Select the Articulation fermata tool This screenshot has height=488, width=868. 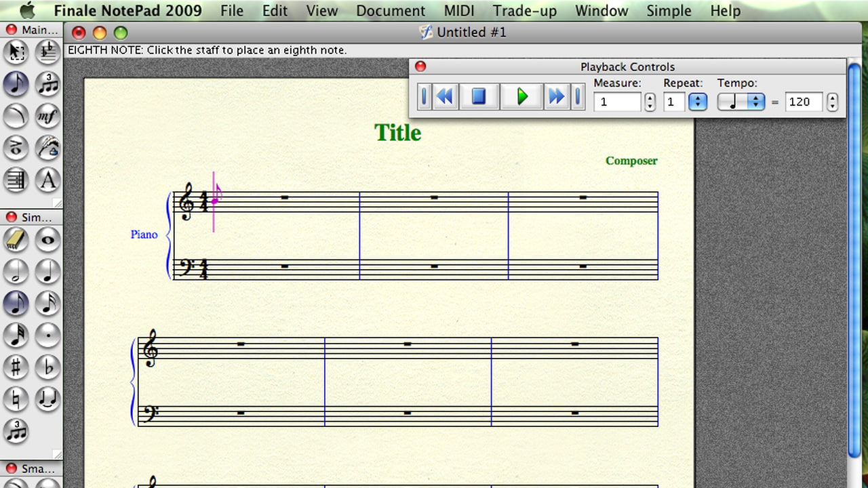(x=16, y=148)
